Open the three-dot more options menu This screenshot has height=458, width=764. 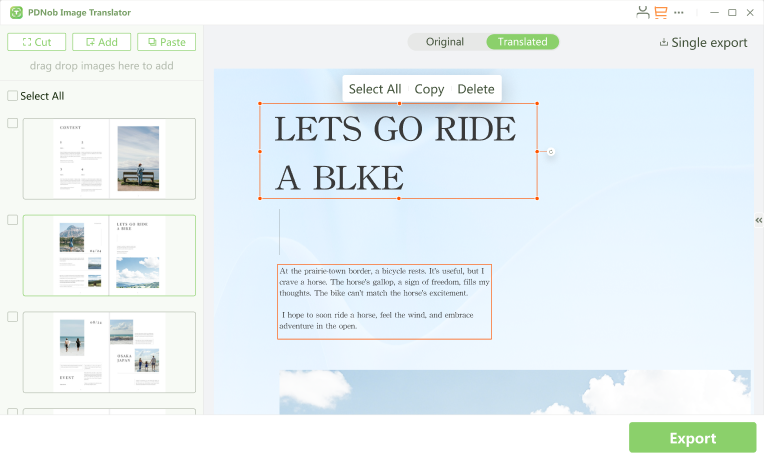pos(679,12)
